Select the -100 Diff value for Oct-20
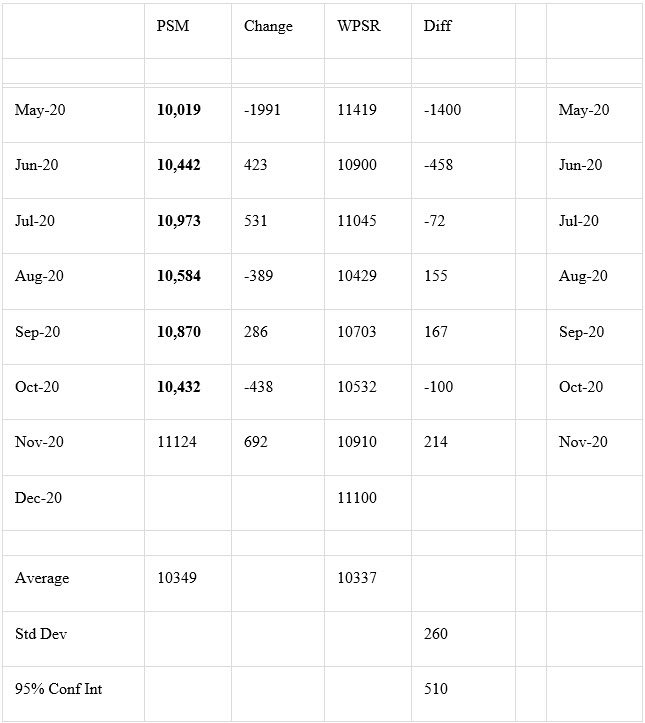The image size is (645, 723). coord(438,386)
